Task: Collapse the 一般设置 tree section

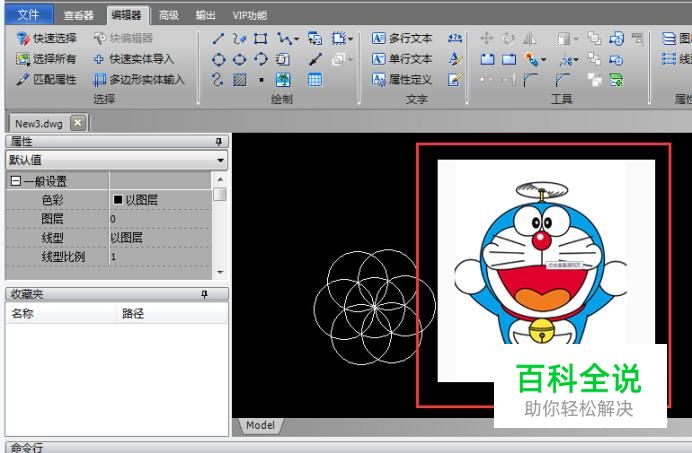Action: [15, 181]
